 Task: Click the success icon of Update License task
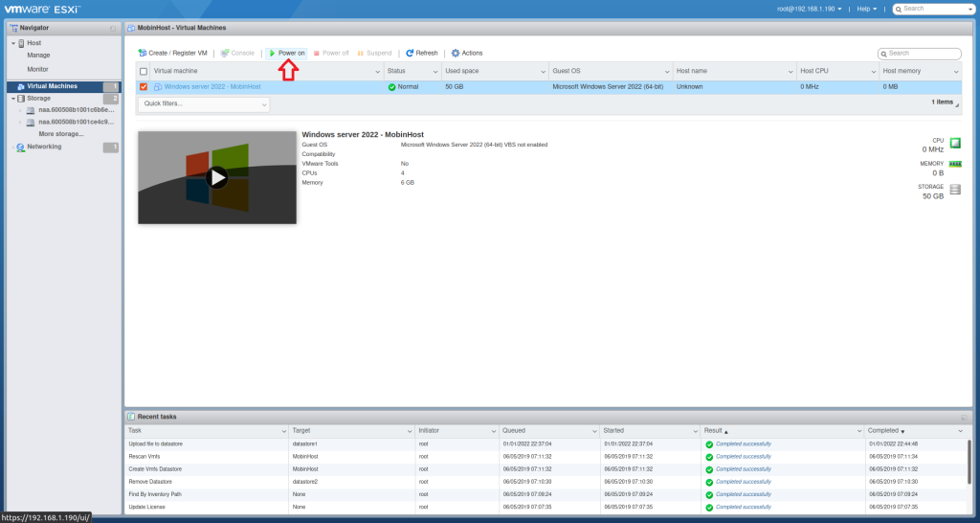pyautogui.click(x=709, y=508)
